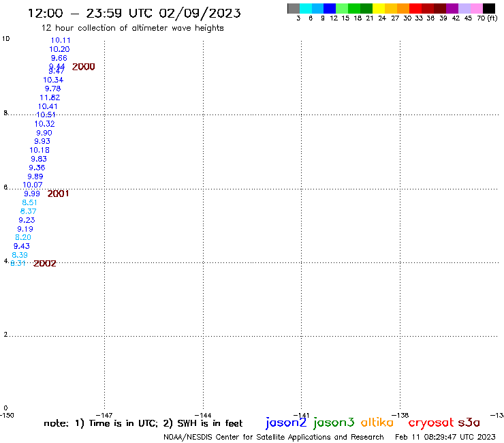This screenshot has height=443, width=504.
Task: Select the 2001 UTC time marker
Action: pyautogui.click(x=58, y=194)
